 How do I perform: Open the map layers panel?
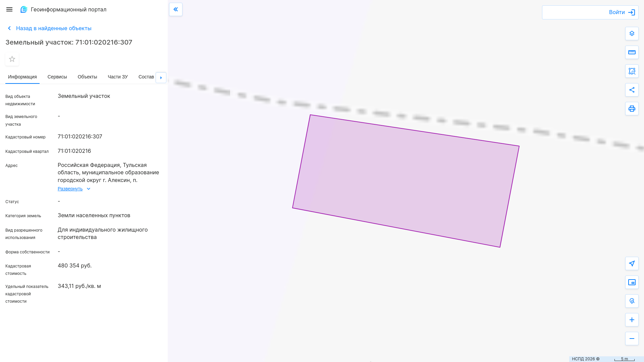(x=632, y=34)
